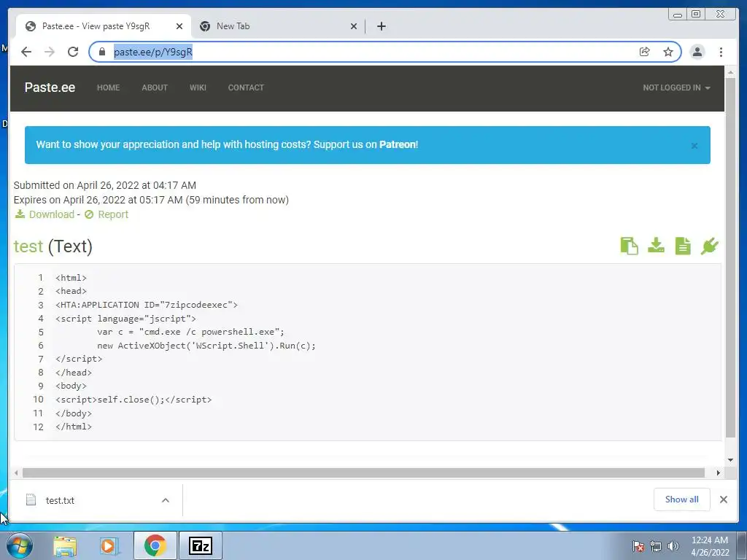This screenshot has width=747, height=560.
Task: Click the network tray icon
Action: pyautogui.click(x=656, y=546)
